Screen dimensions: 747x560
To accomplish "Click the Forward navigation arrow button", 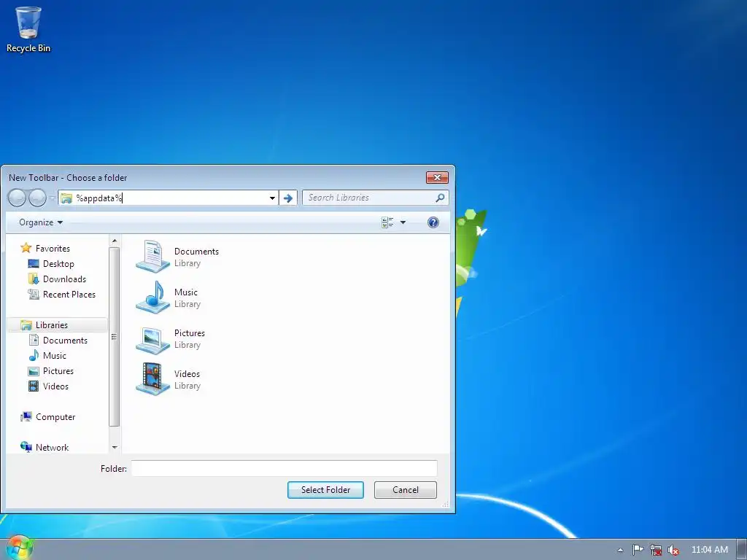I will click(37, 198).
